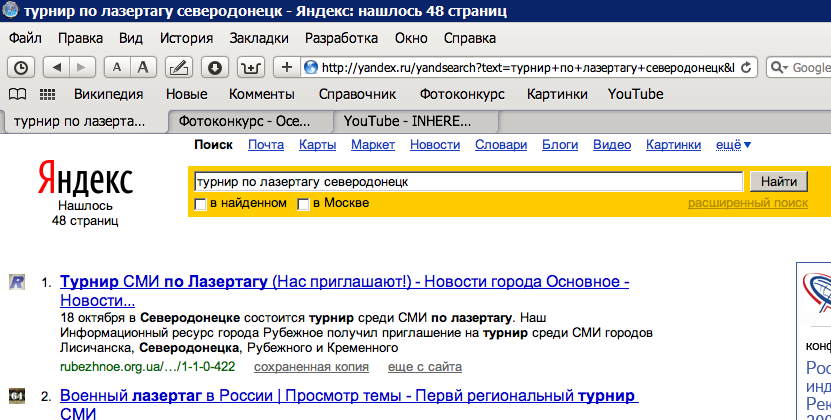Screen dimensions: 831x420
Task: Switch to the 'YouTube - INHERE...' tab
Action: click(x=415, y=121)
